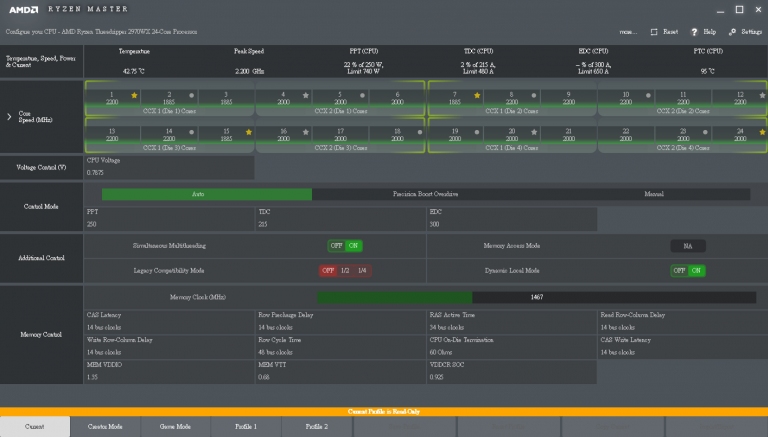Click the TDC value field showing 215
The image size is (768, 437).
pos(340,218)
